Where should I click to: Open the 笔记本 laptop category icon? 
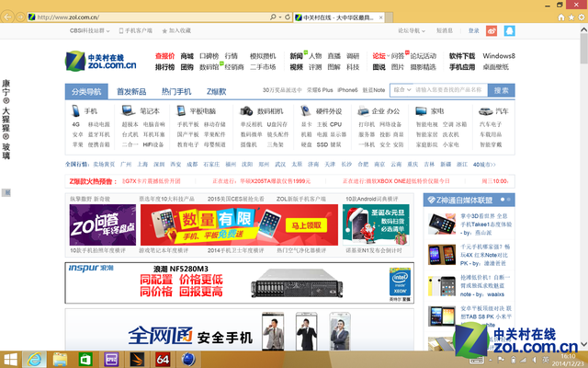point(129,110)
